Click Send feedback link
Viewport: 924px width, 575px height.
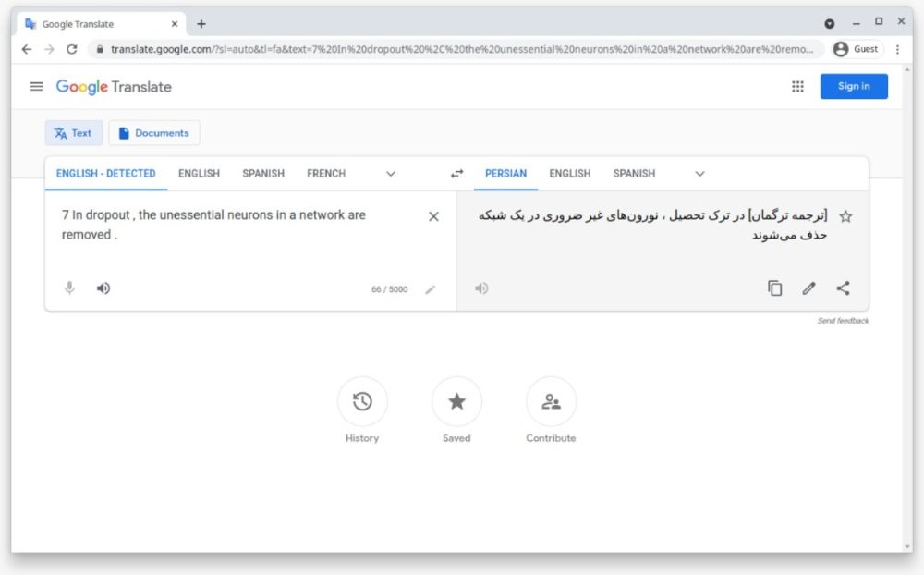843,321
